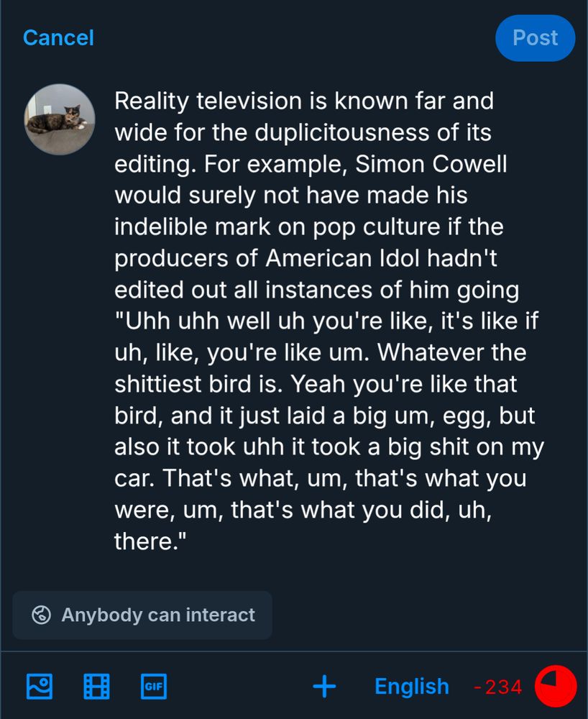Screen dimensions: 588x719
Task: Open the image upload picker
Action: 39,686
